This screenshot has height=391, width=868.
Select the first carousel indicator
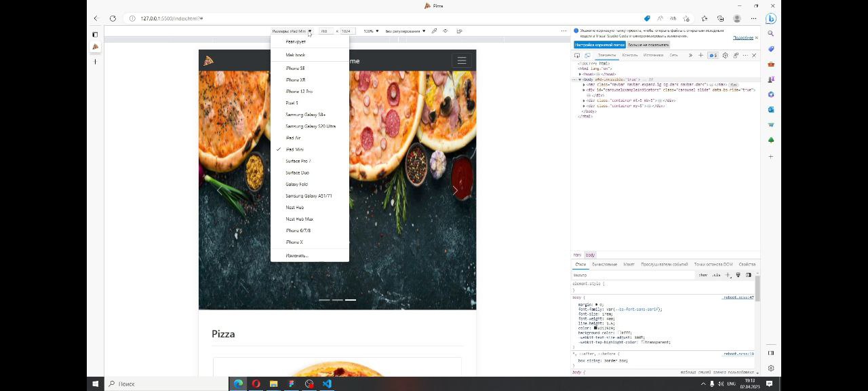coord(324,299)
